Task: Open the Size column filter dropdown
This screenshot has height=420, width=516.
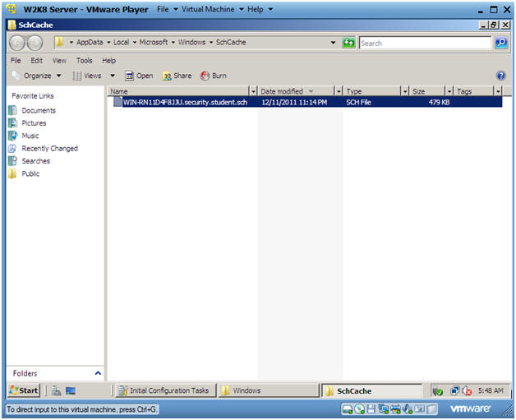Action: pyautogui.click(x=449, y=91)
